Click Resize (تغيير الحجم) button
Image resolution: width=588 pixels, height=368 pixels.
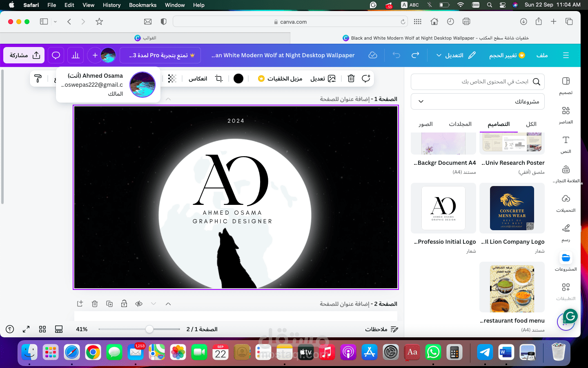pos(507,55)
